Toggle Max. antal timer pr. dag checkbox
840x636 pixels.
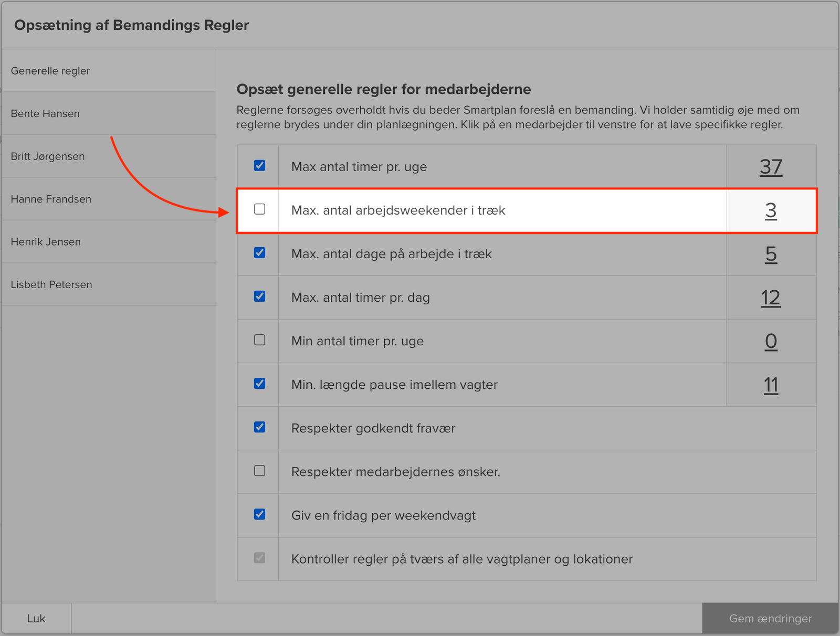[259, 296]
